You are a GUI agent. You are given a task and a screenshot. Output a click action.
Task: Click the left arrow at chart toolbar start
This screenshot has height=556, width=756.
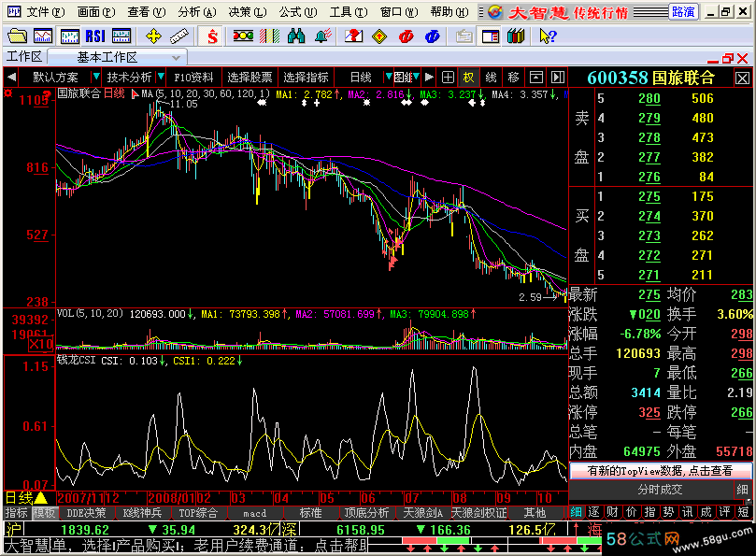pyautogui.click(x=12, y=78)
